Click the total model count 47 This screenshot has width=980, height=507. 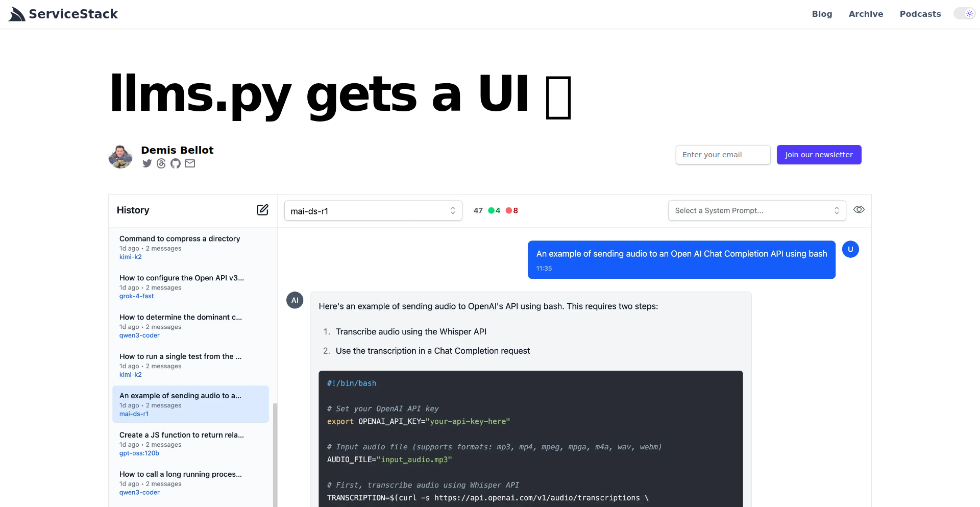pyautogui.click(x=478, y=210)
